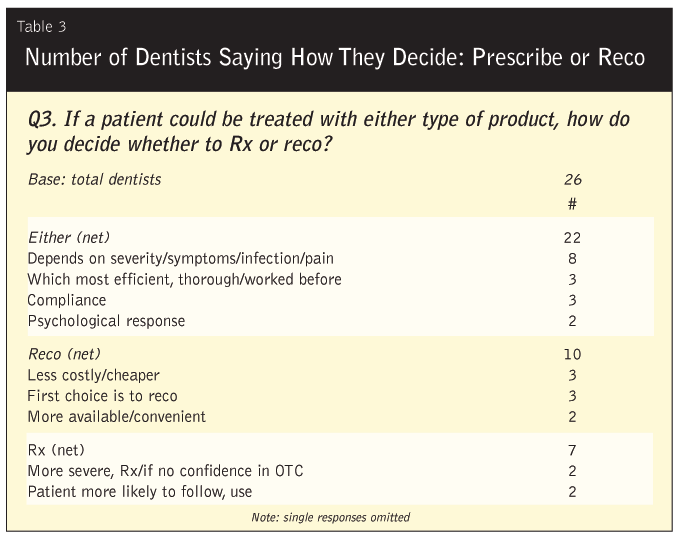Click the base total value 26

coord(572,180)
